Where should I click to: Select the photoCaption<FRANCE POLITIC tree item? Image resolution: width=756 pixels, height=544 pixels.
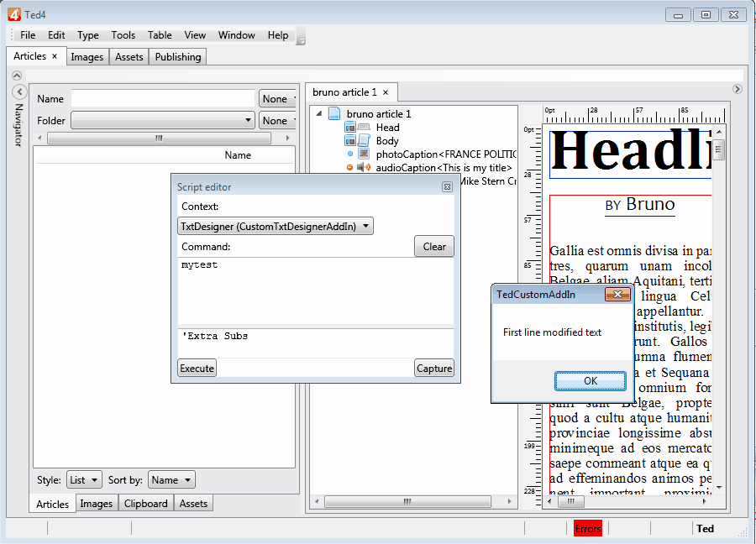[445, 154]
